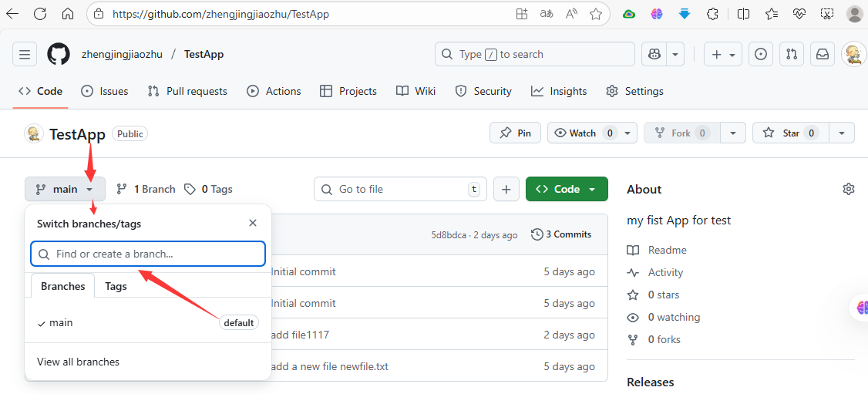868x394 pixels.
Task: Close the Switch branches/tags popup
Action: pos(253,223)
